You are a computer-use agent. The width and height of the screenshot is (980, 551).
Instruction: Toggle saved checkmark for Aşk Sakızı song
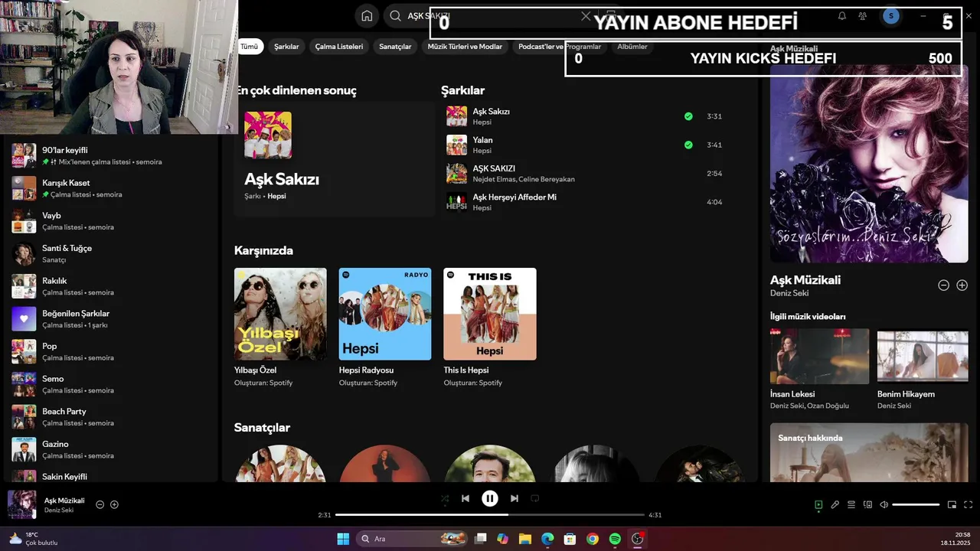coord(688,116)
